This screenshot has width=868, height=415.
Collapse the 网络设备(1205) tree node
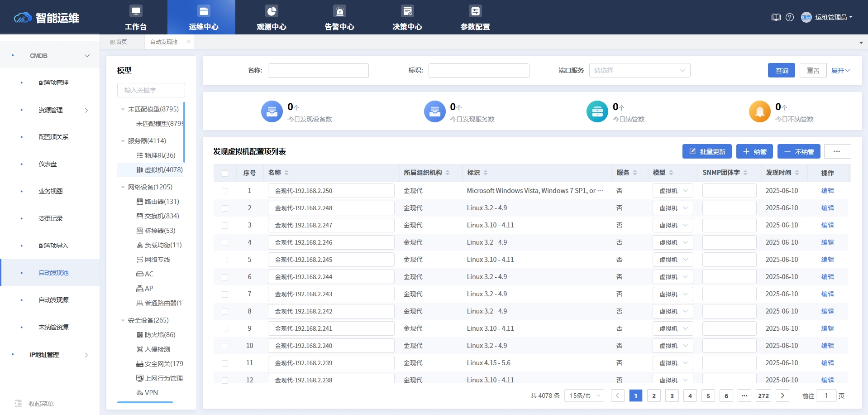coord(123,187)
